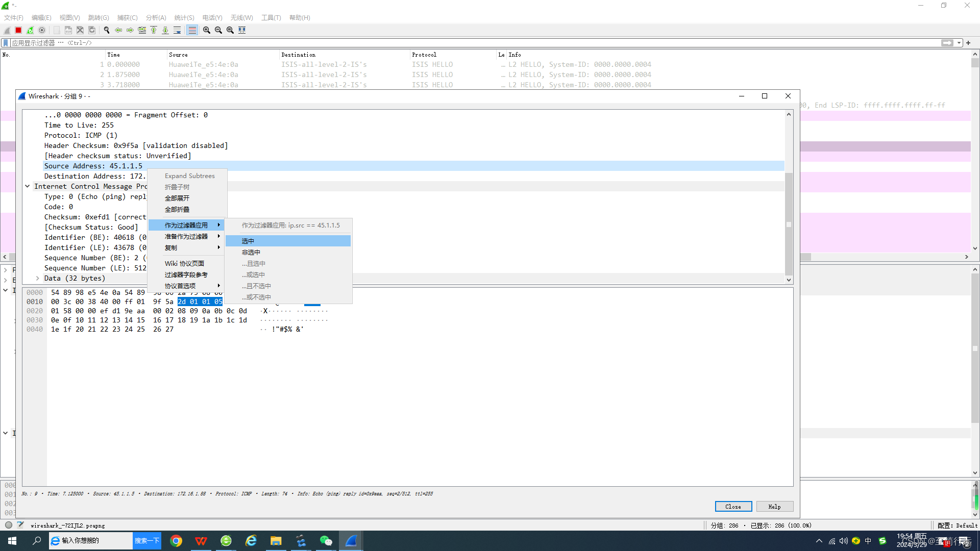Open File Explorer from the taskbar
Screen dimensions: 980x551
click(276, 541)
